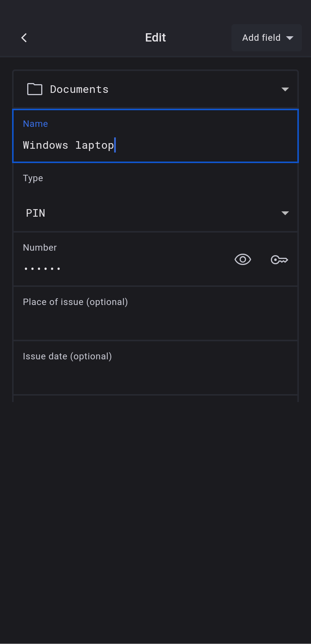
Task: Select the PIN type value
Action: 36,213
